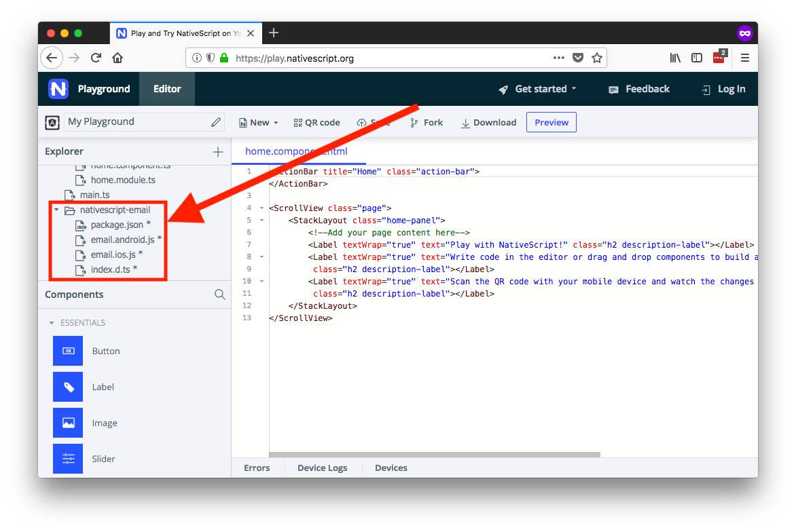Viewport: 796px width, 532px height.
Task: Open index.d.ts file
Action: 110,269
